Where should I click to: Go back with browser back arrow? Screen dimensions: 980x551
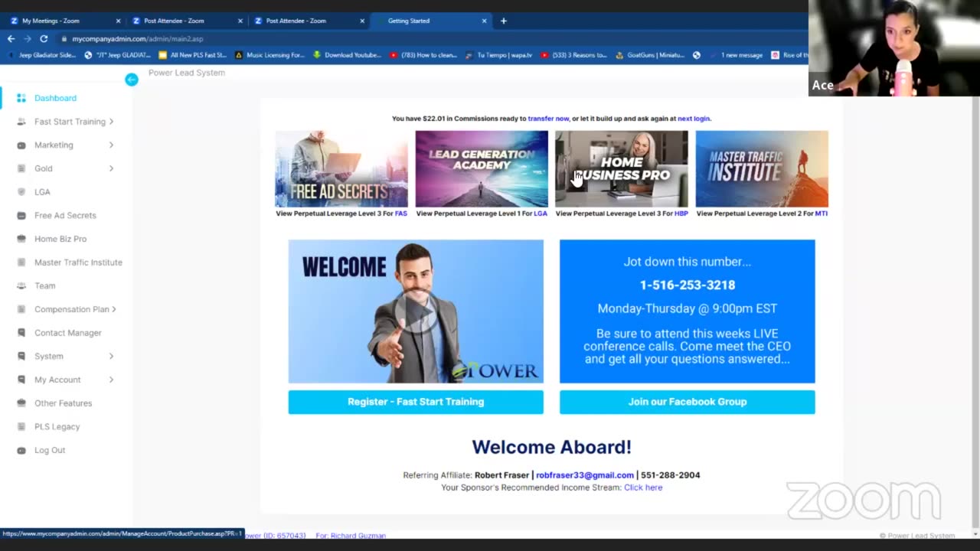(x=11, y=38)
